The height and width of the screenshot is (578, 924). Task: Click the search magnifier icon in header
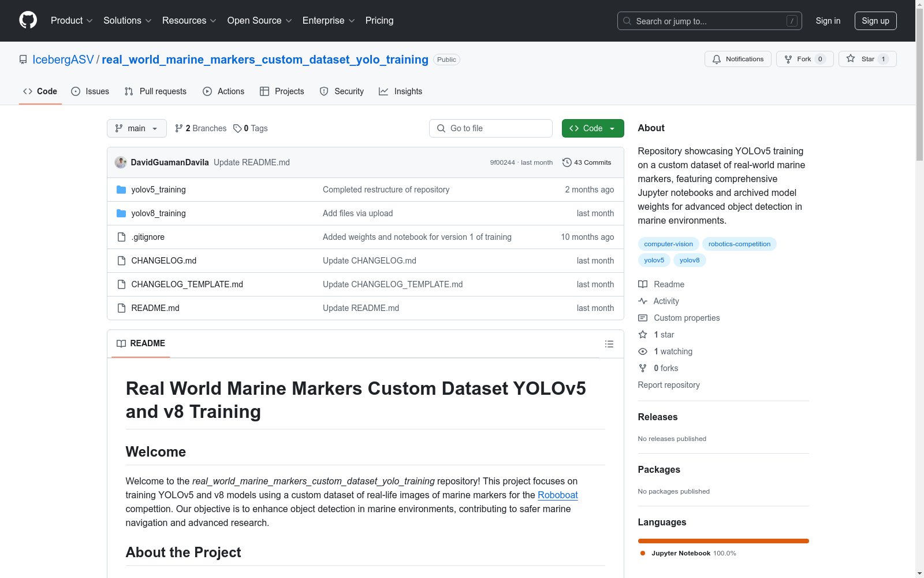click(627, 21)
